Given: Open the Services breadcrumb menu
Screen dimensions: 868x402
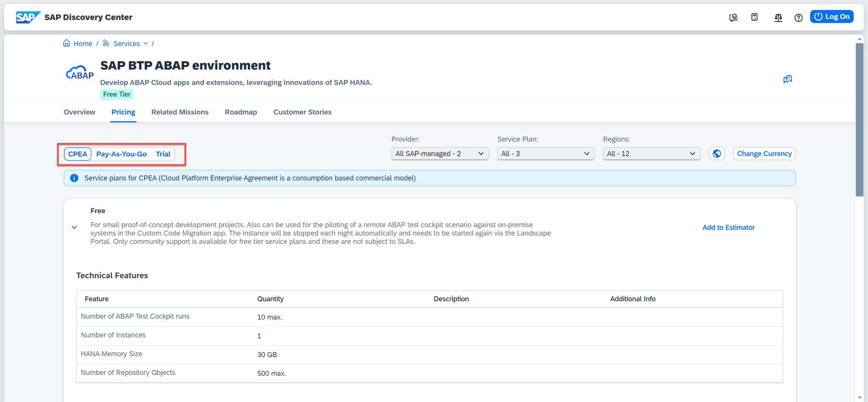Looking at the screenshot, I should (x=126, y=43).
